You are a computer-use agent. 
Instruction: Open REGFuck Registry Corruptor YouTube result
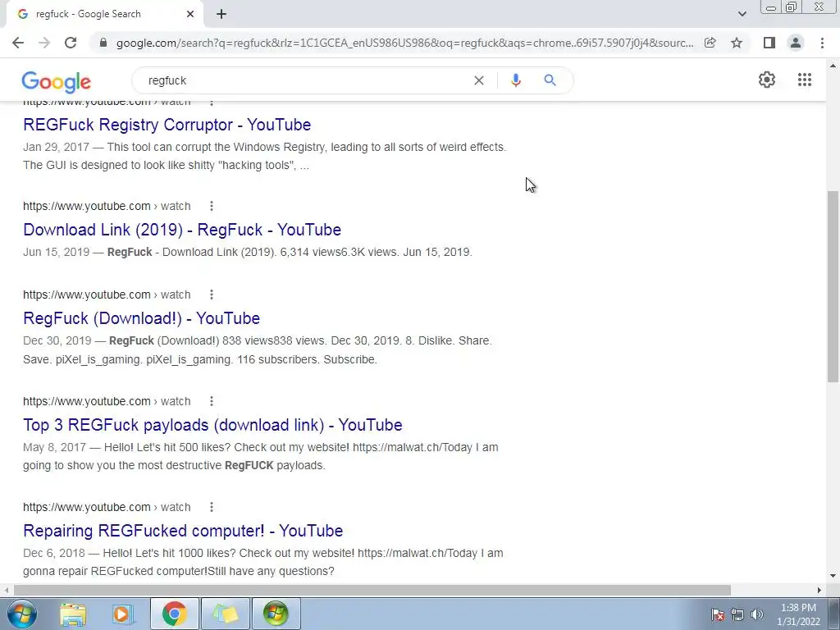[167, 125]
